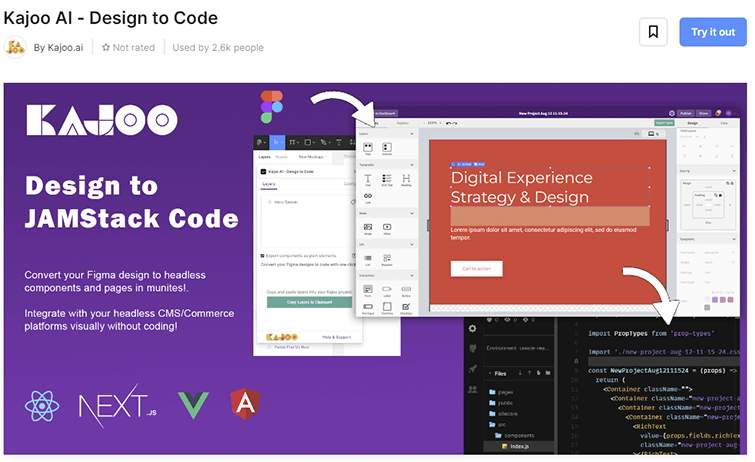Viewport: 755px width, 462px height.
Task: Click the large white KAJOO logo
Action: tap(102, 120)
